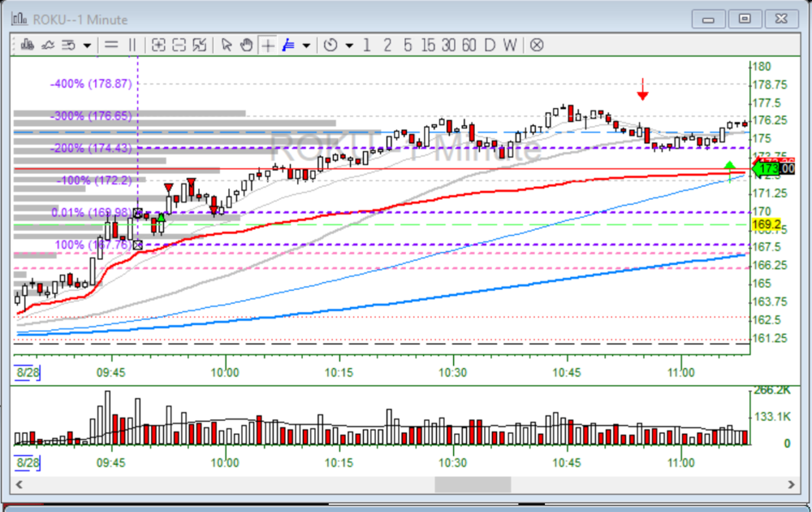
Task: Click the horizontal lines tool icon
Action: (x=111, y=46)
